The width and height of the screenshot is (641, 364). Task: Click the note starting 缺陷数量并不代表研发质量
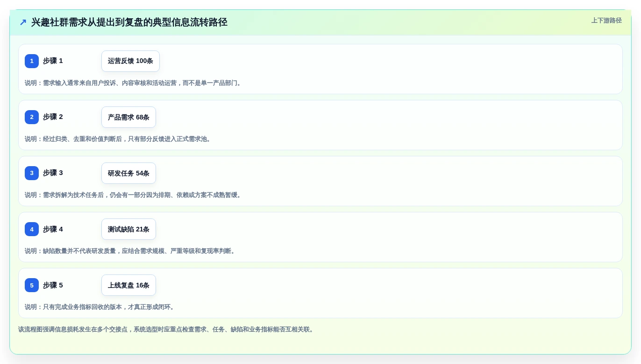[131, 251]
